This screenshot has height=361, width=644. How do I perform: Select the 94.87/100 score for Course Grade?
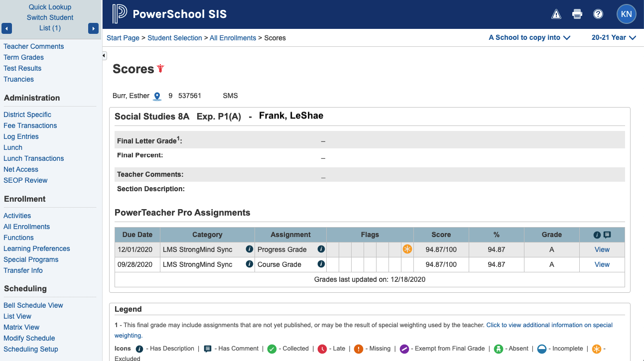[441, 264]
